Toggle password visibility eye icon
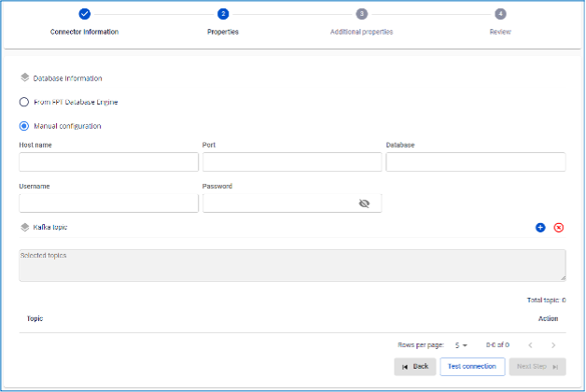This screenshot has height=392, width=586. pyautogui.click(x=364, y=203)
